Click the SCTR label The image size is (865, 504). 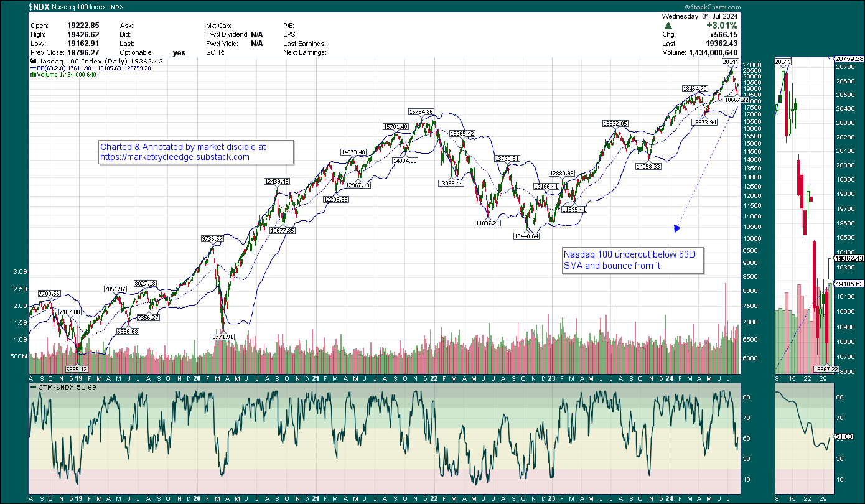[x=216, y=53]
